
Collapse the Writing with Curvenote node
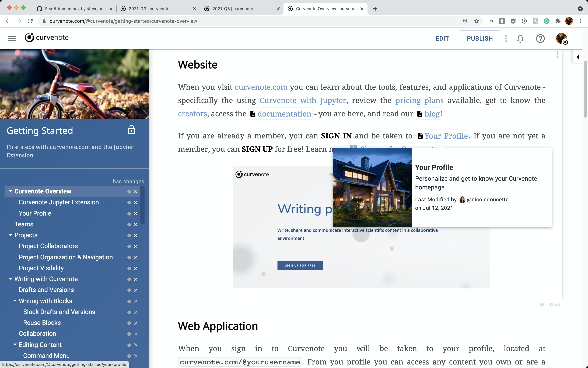click(10, 279)
